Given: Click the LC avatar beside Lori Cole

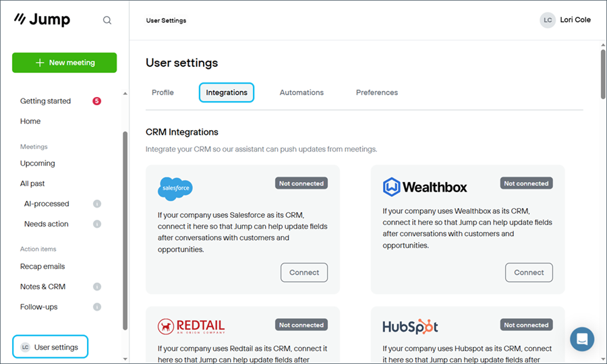Looking at the screenshot, I should click(x=548, y=20).
